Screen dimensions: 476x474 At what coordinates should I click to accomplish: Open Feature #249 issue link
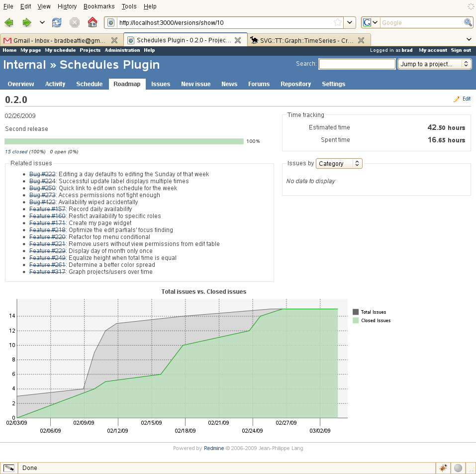[x=47, y=258]
